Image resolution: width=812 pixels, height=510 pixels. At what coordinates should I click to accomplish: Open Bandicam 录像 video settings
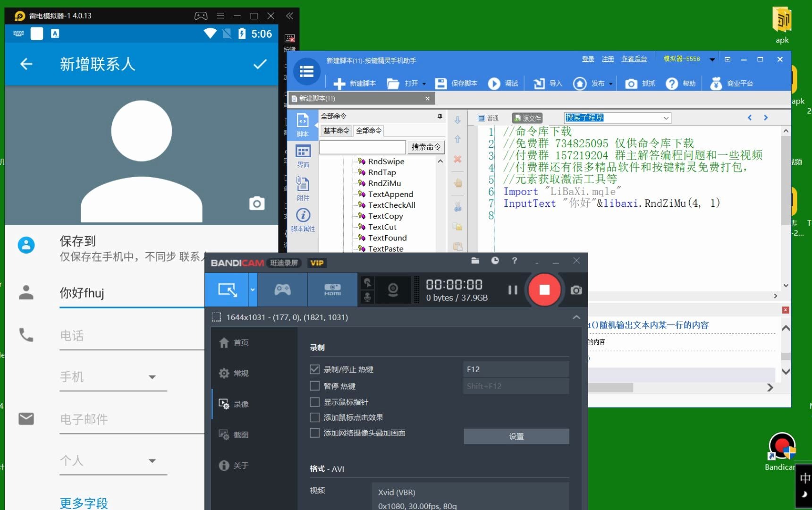click(x=234, y=404)
